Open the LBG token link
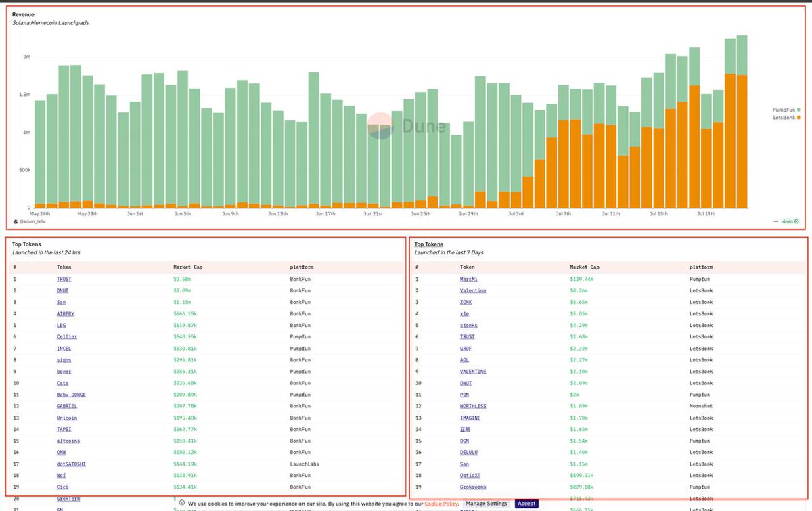 (x=62, y=325)
